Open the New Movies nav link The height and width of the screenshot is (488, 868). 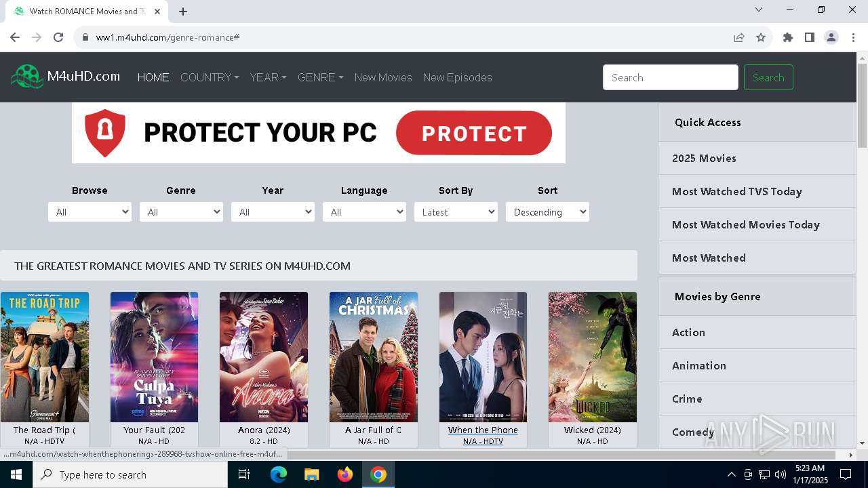pos(383,77)
